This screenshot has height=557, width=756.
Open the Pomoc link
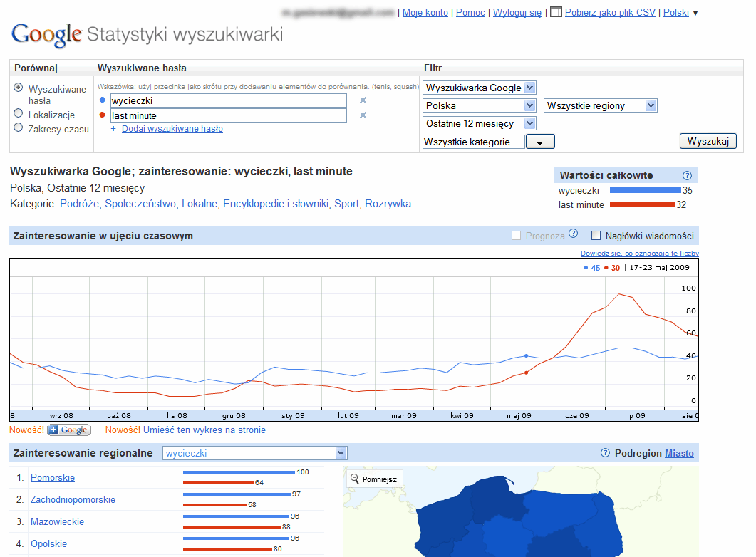470,13
